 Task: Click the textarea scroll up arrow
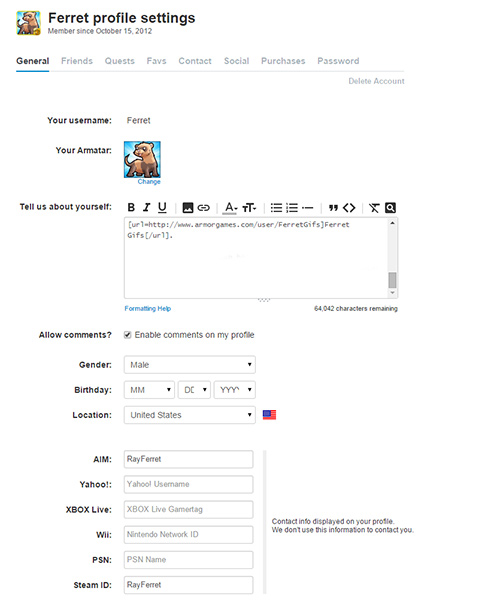(x=392, y=223)
